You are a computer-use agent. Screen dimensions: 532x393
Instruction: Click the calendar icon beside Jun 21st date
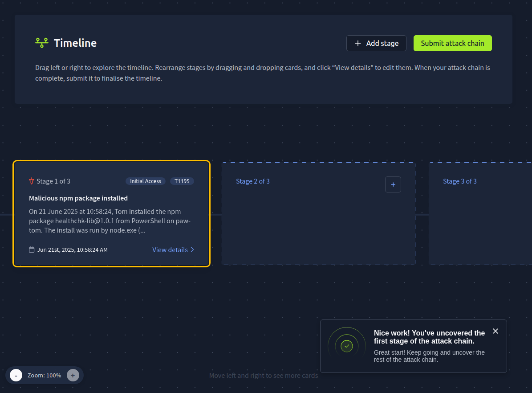pos(32,250)
